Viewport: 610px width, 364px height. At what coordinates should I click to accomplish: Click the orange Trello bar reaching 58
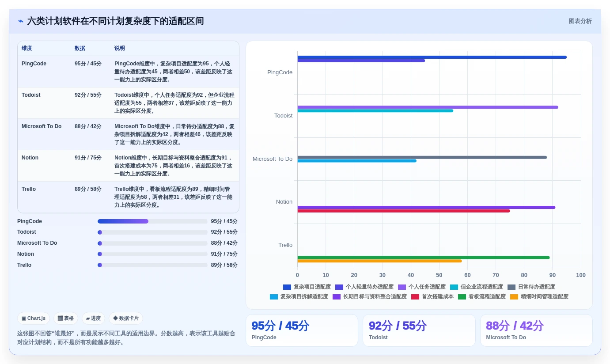tap(379, 261)
